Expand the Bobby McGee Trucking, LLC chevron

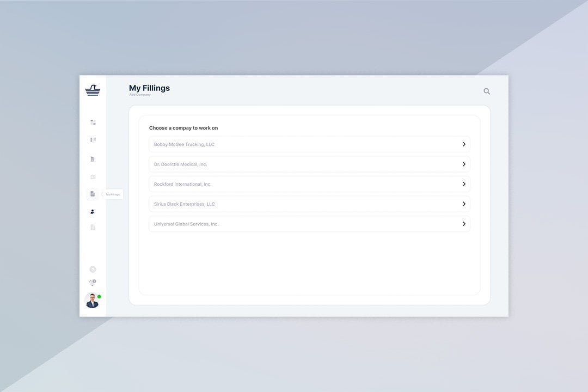(464, 144)
